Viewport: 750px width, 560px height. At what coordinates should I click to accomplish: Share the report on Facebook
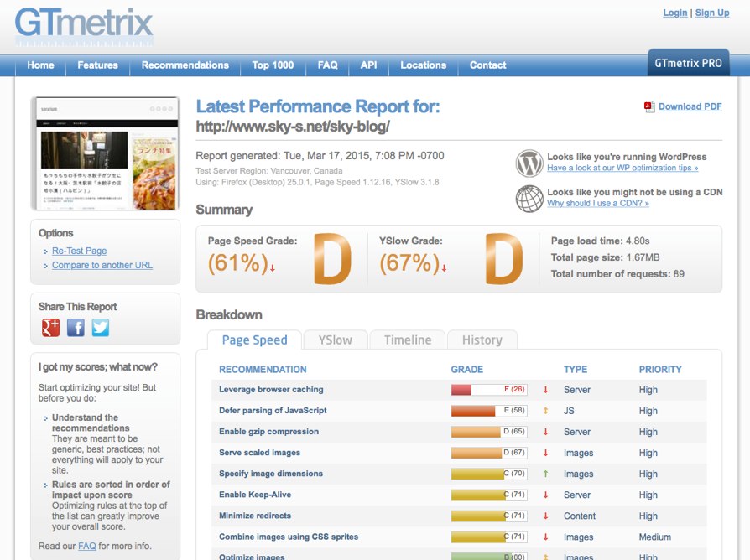76,328
